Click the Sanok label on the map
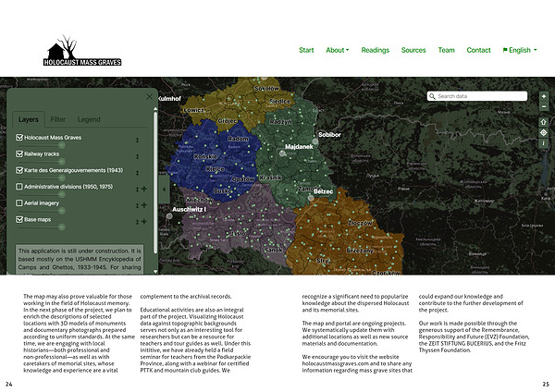This screenshot has width=555, height=392. click(x=274, y=250)
